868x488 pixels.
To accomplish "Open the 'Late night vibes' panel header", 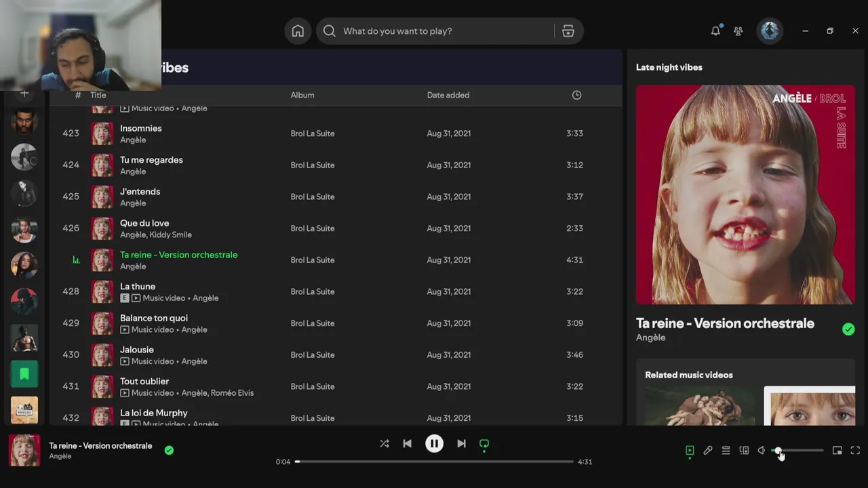I will tap(669, 67).
